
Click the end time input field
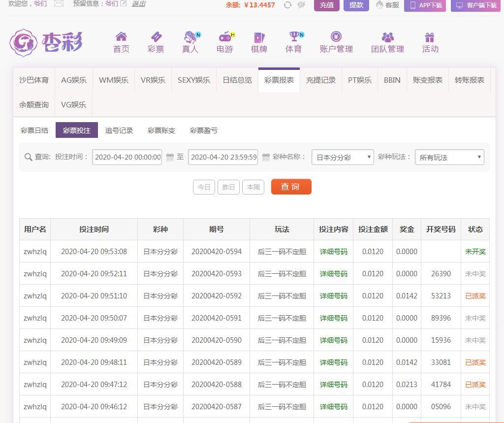point(223,158)
